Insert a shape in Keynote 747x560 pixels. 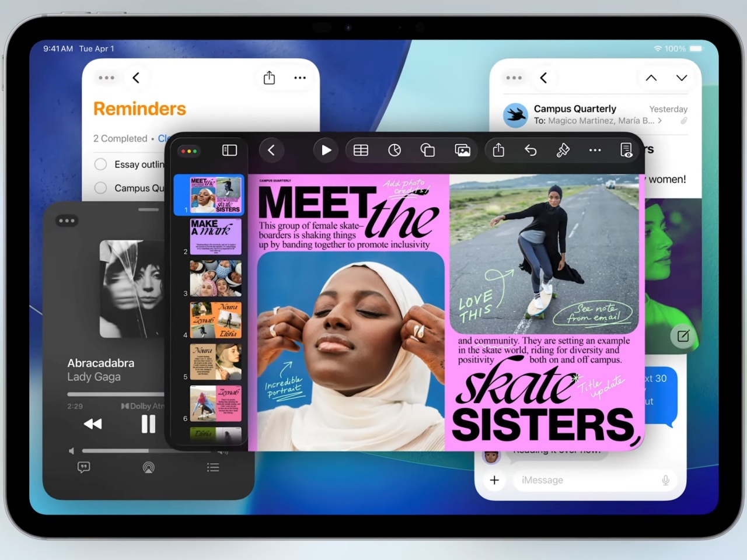(x=428, y=150)
